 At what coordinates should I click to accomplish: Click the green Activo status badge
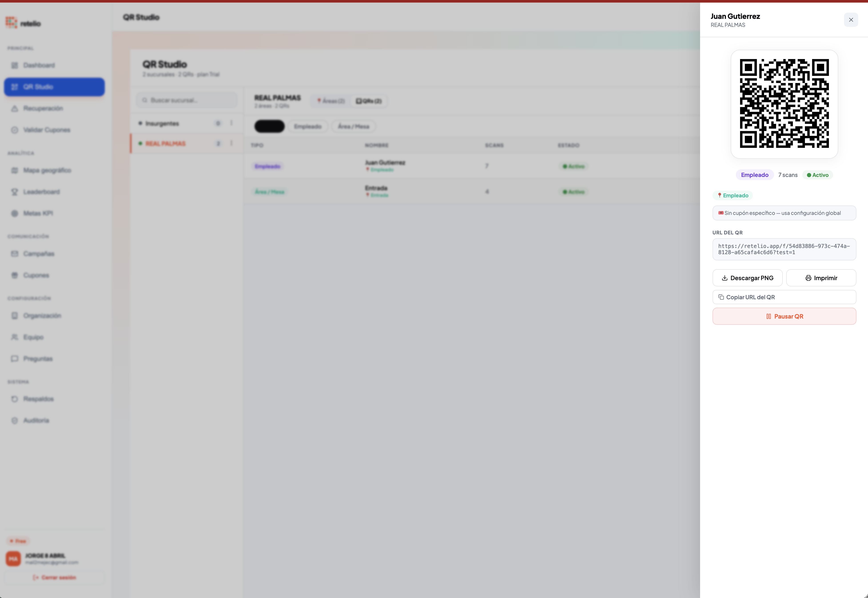(817, 175)
